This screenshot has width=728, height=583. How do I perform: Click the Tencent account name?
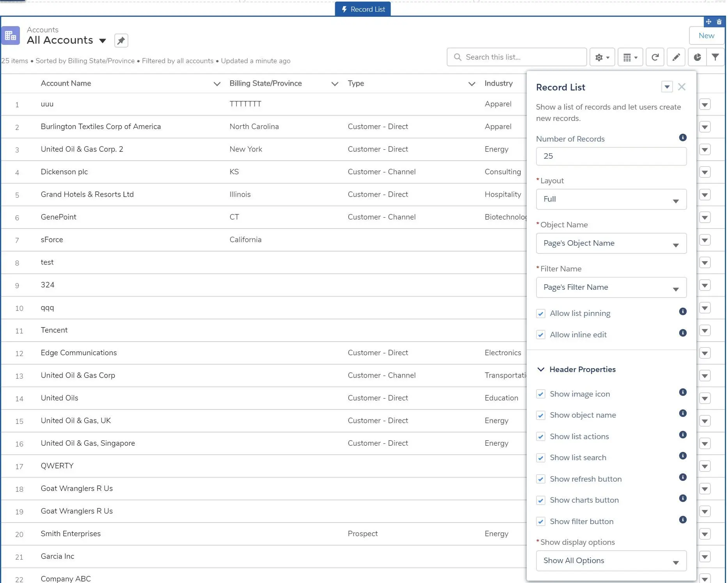[x=54, y=330]
